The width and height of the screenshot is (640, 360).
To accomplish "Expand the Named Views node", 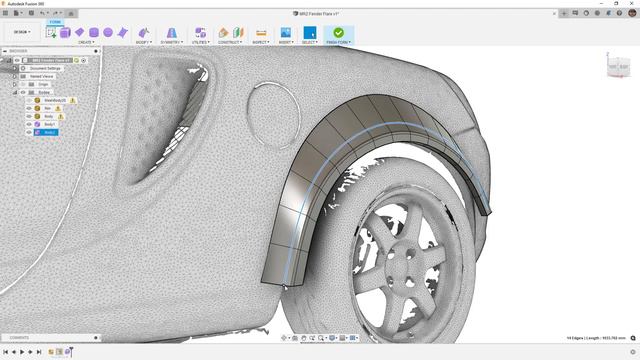I will point(15,76).
